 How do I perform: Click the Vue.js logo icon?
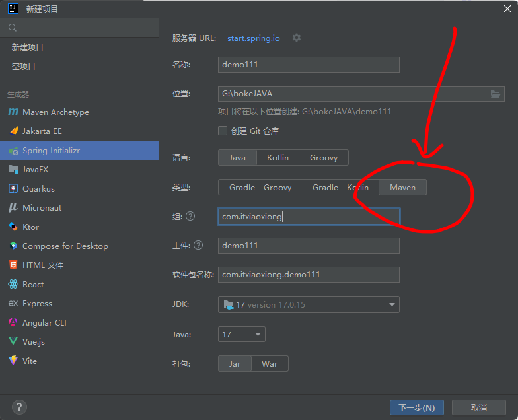[x=13, y=341]
